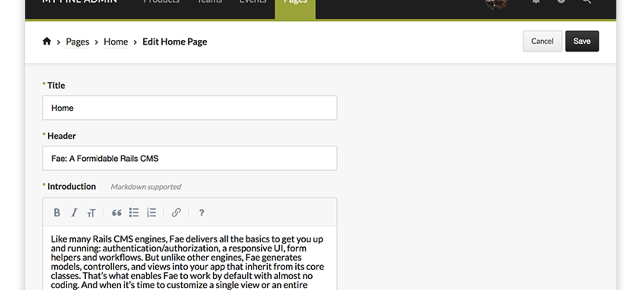The height and width of the screenshot is (290, 644).
Task: Click the home icon in the breadcrumb
Action: tap(47, 41)
